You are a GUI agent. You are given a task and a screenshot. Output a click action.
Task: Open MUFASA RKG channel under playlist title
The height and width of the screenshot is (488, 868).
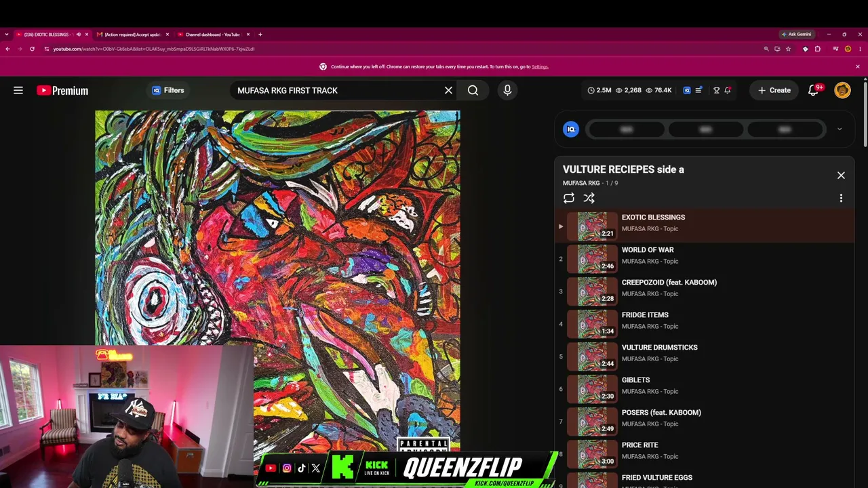581,183
